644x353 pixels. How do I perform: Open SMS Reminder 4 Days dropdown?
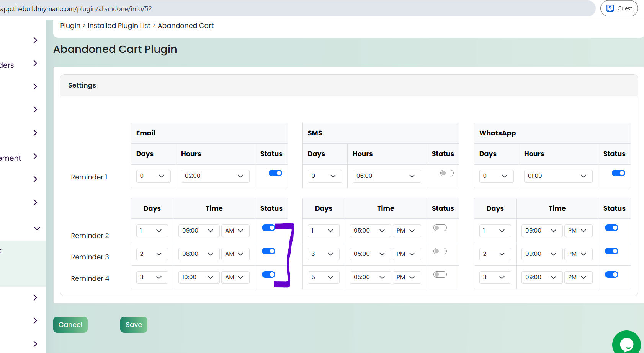(324, 277)
